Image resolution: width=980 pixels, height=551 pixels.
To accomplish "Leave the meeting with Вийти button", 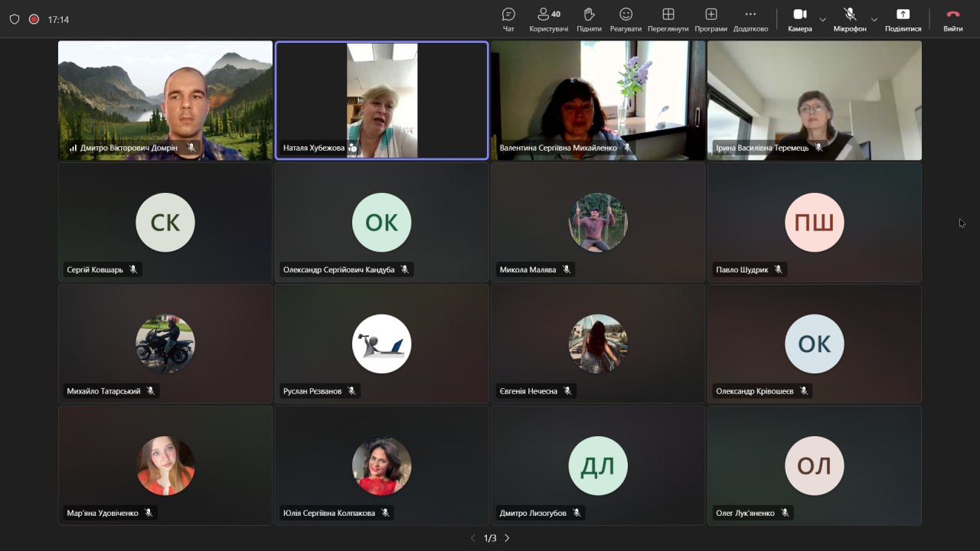I will click(953, 19).
